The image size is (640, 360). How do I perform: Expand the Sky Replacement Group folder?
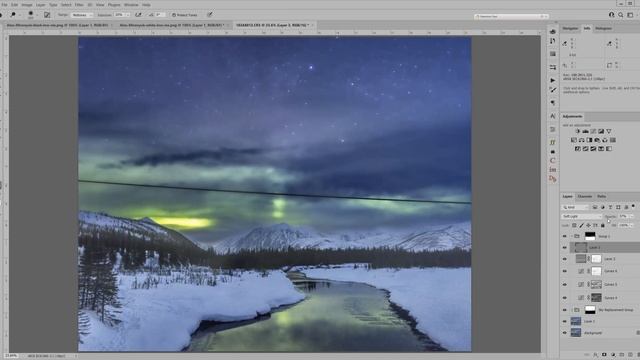pos(571,310)
